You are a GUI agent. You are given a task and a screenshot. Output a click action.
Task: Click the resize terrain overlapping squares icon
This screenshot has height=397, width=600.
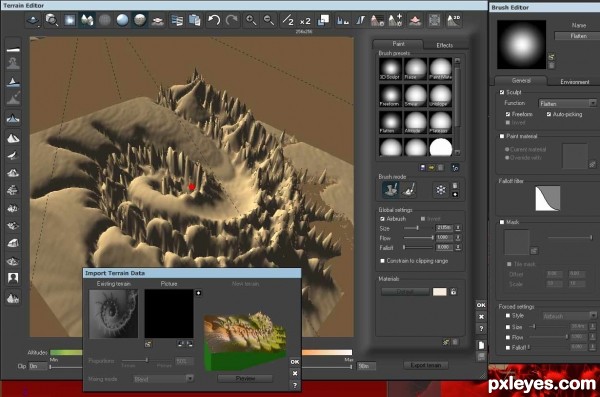323,20
